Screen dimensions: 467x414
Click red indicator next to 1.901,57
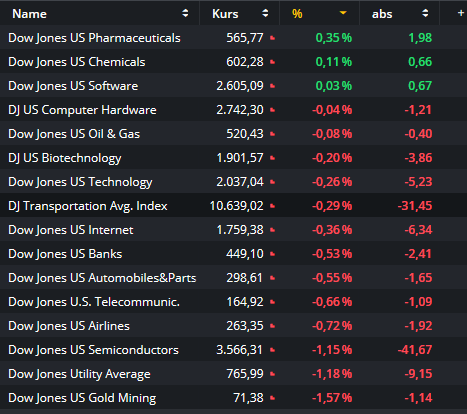(272, 158)
